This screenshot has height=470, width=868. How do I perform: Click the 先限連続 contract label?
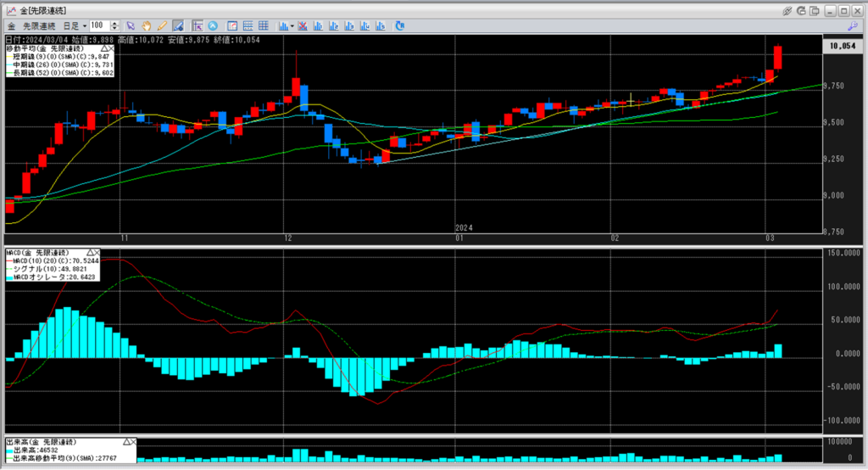(x=37, y=25)
